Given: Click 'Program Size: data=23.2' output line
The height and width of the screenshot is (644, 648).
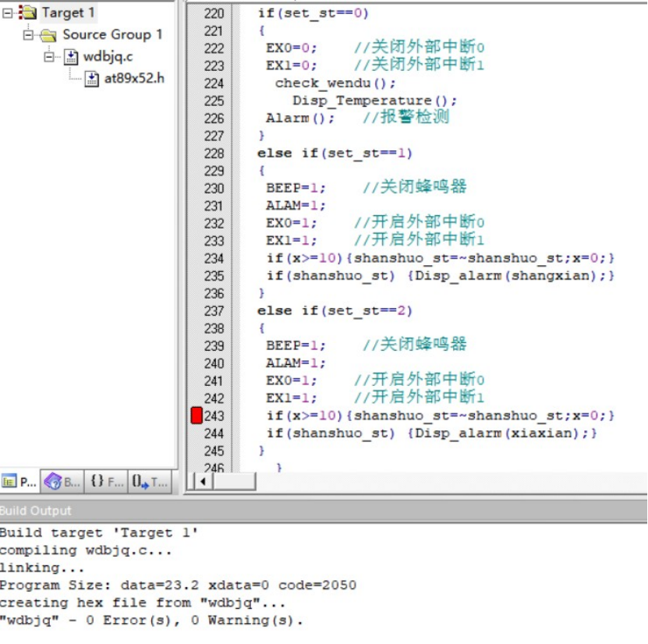Looking at the screenshot, I should pos(179,586).
